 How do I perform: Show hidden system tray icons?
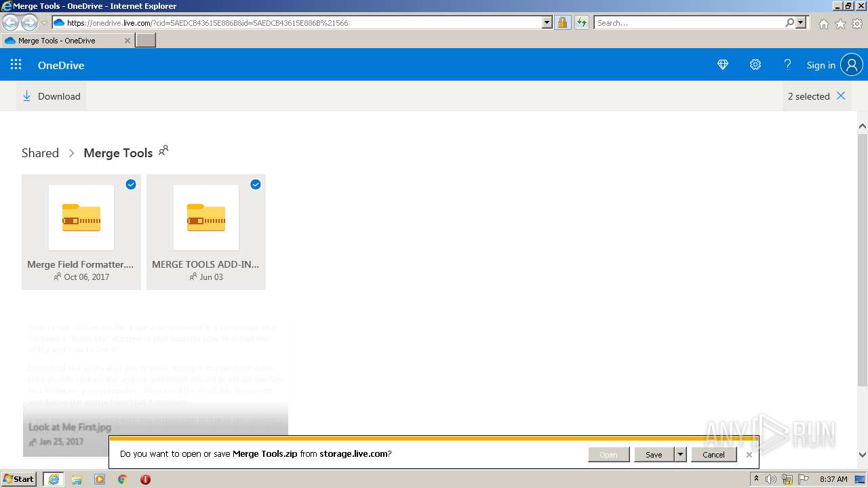click(756, 479)
